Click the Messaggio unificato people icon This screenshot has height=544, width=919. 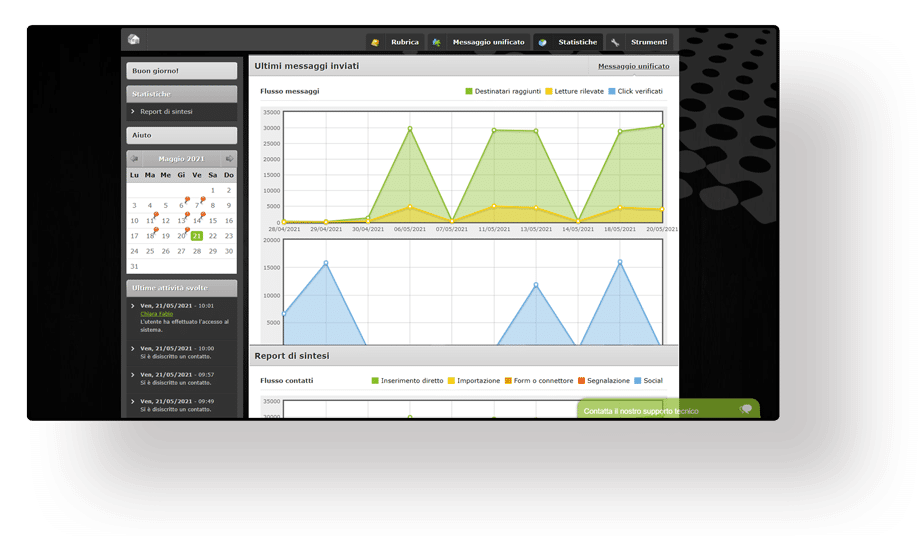pyautogui.click(x=436, y=42)
